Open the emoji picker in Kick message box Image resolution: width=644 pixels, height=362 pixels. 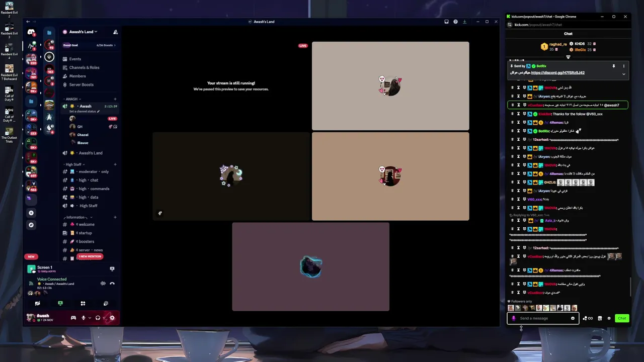tap(573, 318)
